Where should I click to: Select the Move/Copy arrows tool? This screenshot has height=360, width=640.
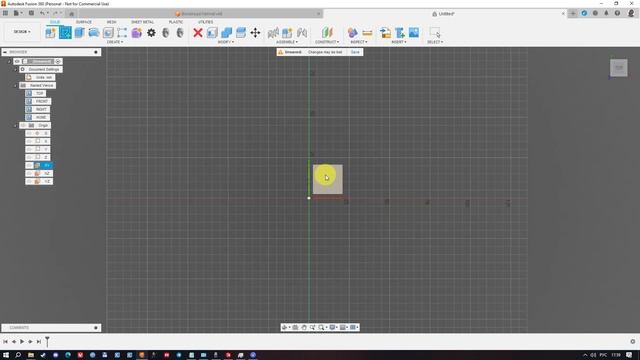point(256,33)
